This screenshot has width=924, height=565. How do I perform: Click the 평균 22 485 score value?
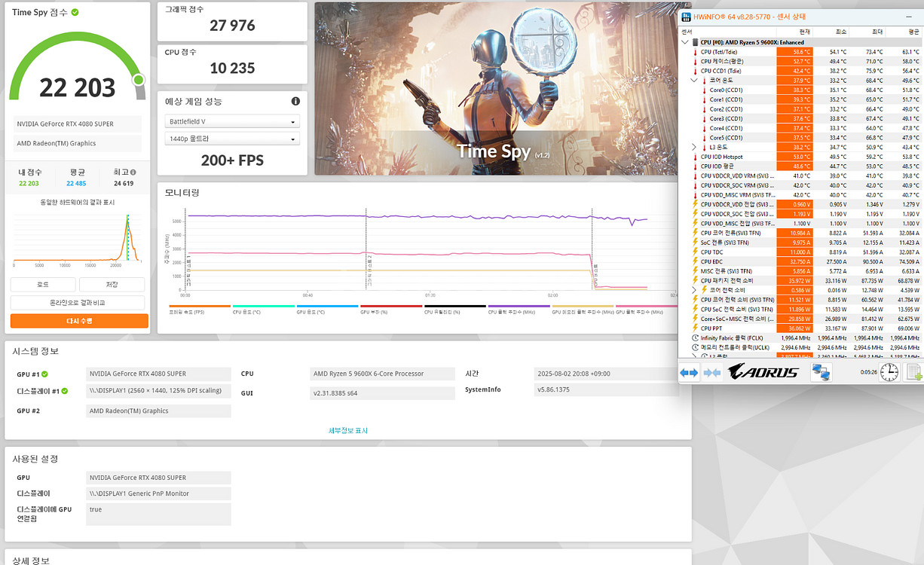(x=76, y=183)
